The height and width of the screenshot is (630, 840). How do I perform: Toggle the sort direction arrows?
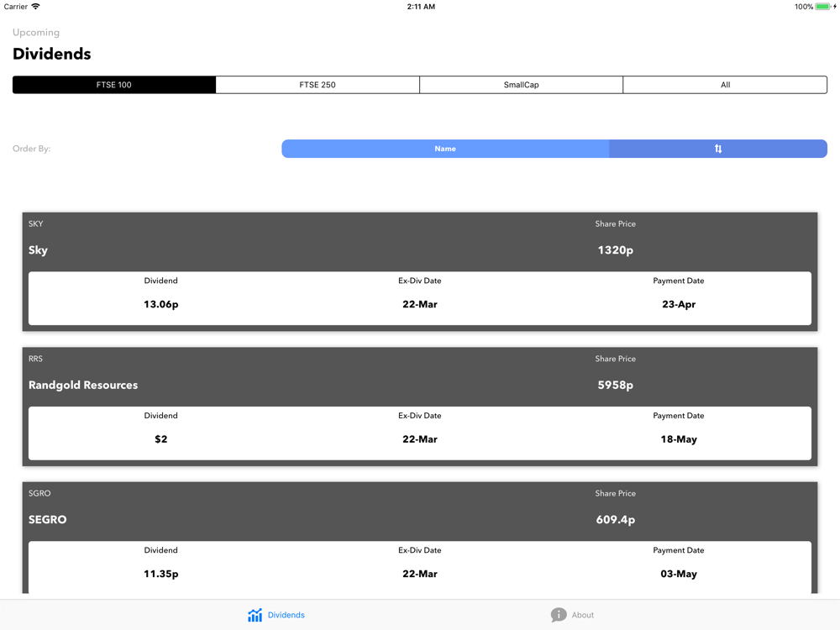click(718, 149)
